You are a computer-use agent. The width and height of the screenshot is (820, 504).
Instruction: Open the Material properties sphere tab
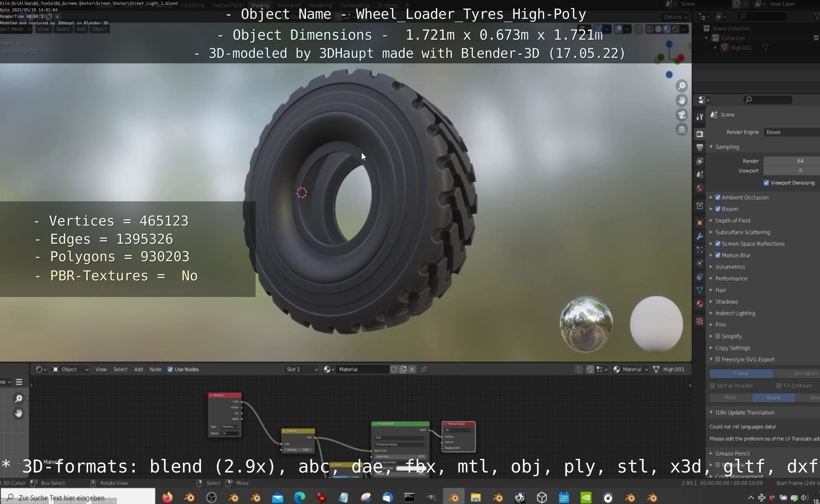700,304
